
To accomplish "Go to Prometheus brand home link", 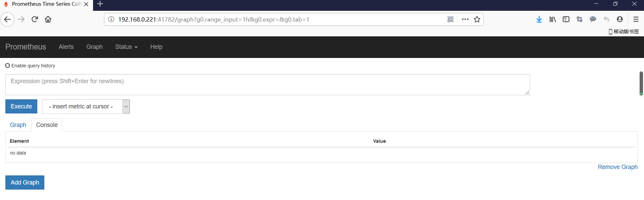I will click(x=26, y=47).
